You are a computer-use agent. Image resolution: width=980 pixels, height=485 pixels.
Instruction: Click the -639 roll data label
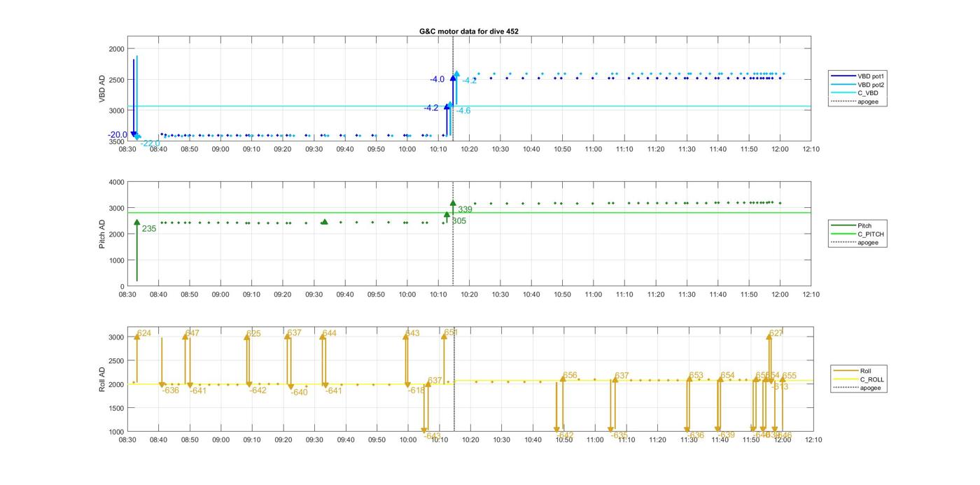[726, 435]
